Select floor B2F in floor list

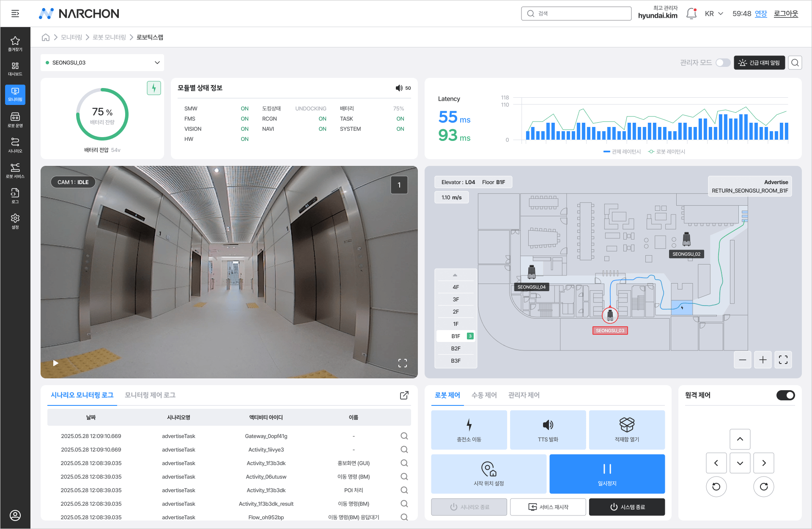click(x=455, y=348)
